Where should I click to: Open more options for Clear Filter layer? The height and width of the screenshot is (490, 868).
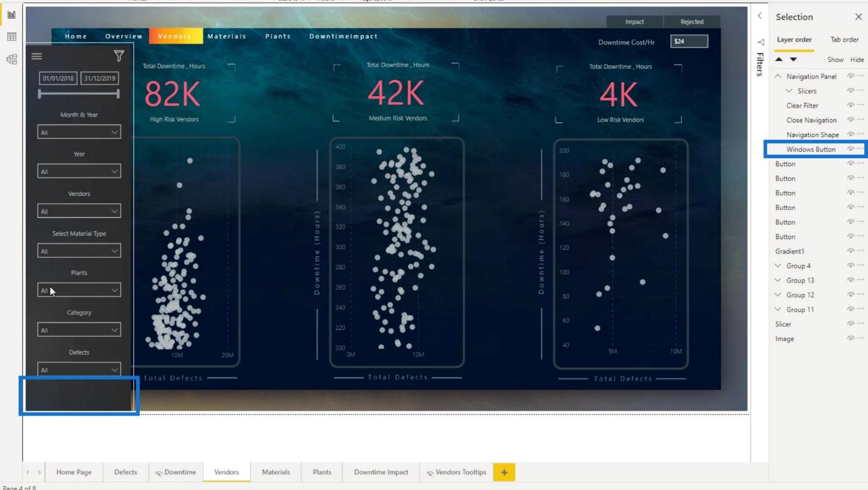pos(860,106)
